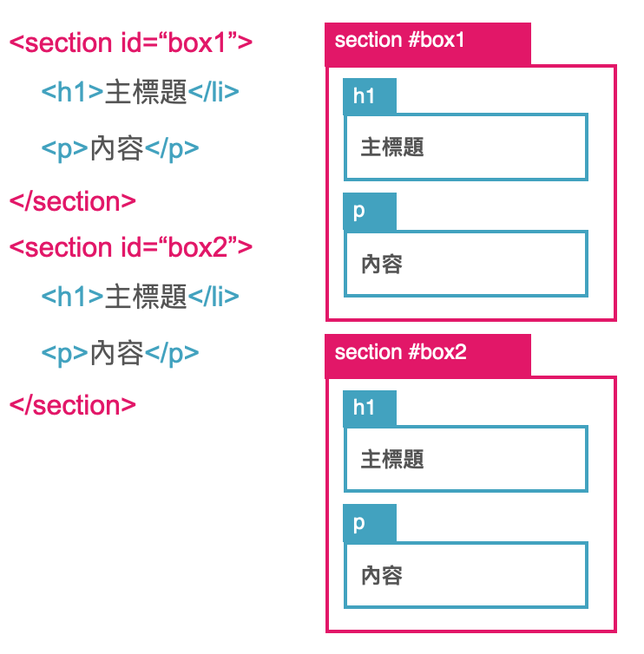644x654 pixels.
Task: Select the pink "section #box2" label tab
Action: click(x=427, y=354)
